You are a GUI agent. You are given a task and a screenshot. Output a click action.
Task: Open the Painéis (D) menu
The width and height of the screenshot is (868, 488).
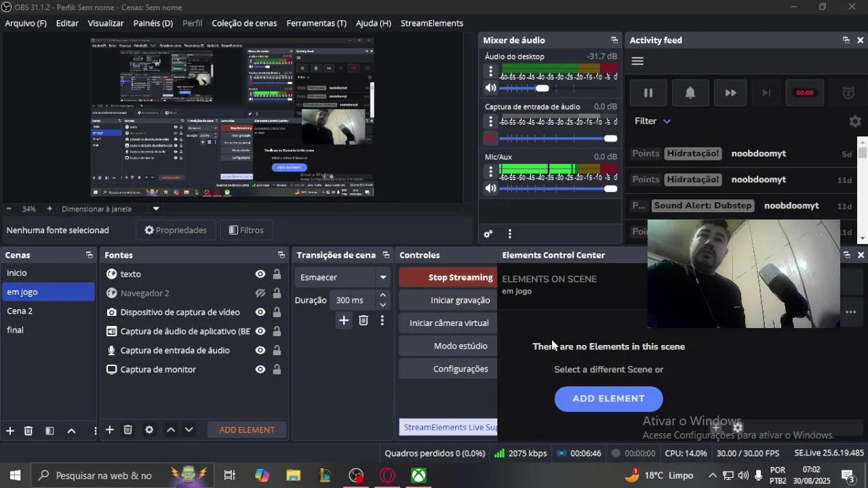point(153,23)
